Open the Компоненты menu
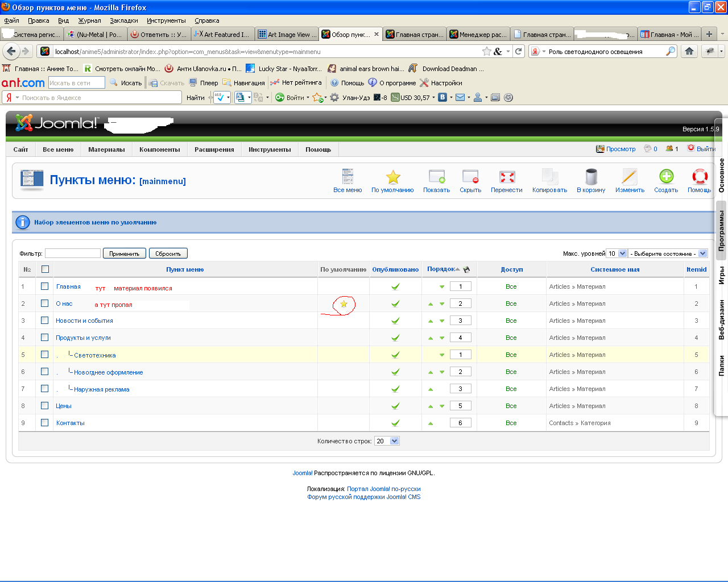 pyautogui.click(x=159, y=149)
